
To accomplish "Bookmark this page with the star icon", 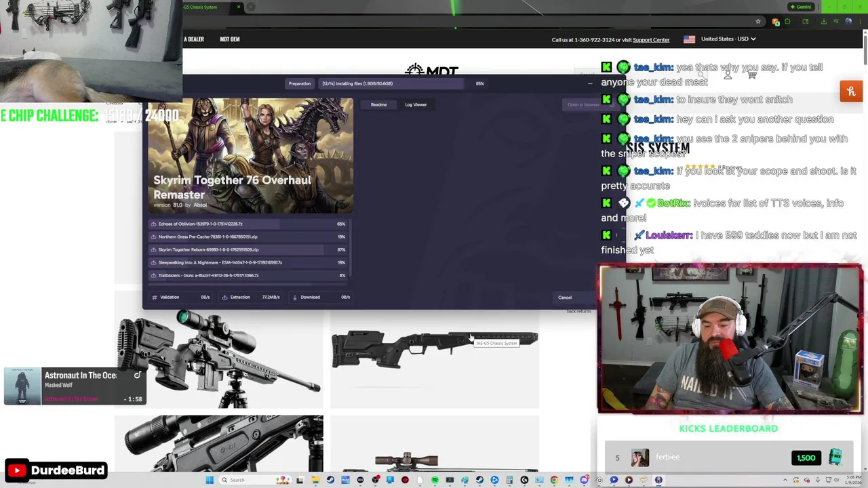I will (758, 22).
